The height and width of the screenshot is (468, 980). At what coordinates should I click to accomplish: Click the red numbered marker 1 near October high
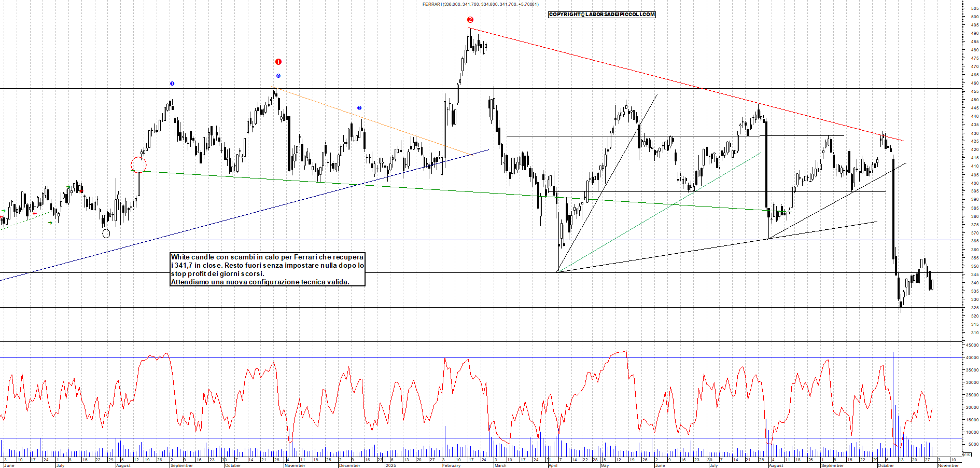tap(278, 61)
